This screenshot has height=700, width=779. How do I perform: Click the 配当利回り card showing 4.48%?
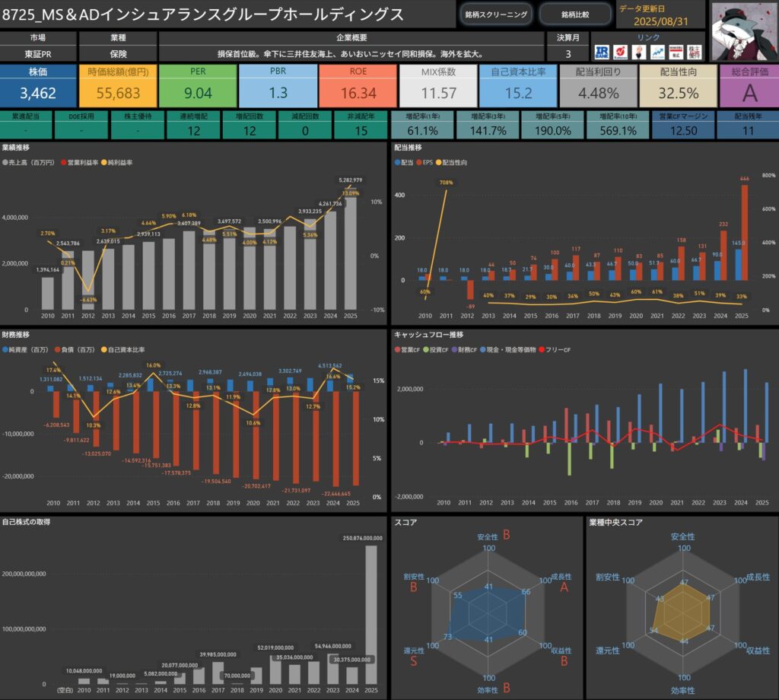(598, 85)
